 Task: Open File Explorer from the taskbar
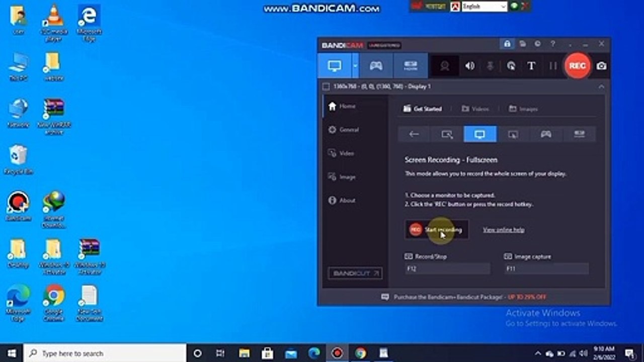(x=244, y=353)
